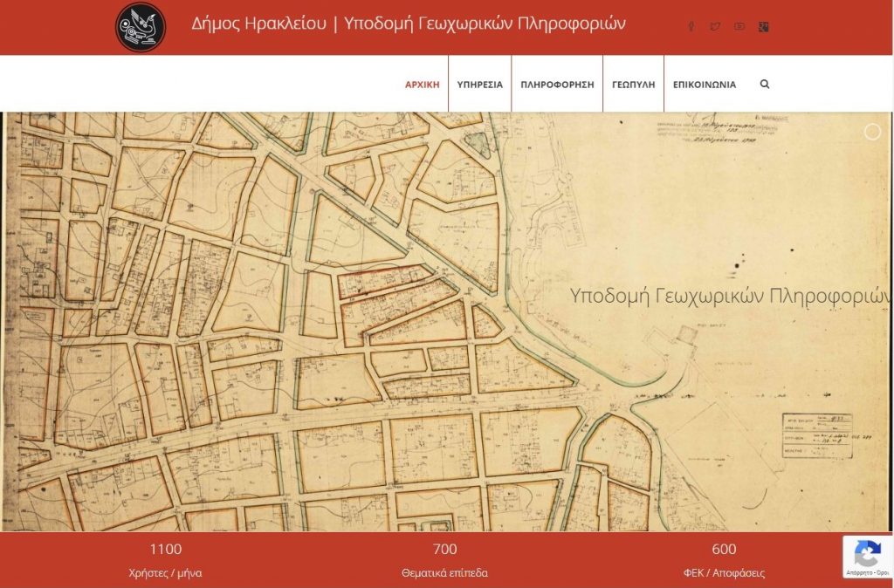Select the slider circle indicator on the map

point(872,133)
